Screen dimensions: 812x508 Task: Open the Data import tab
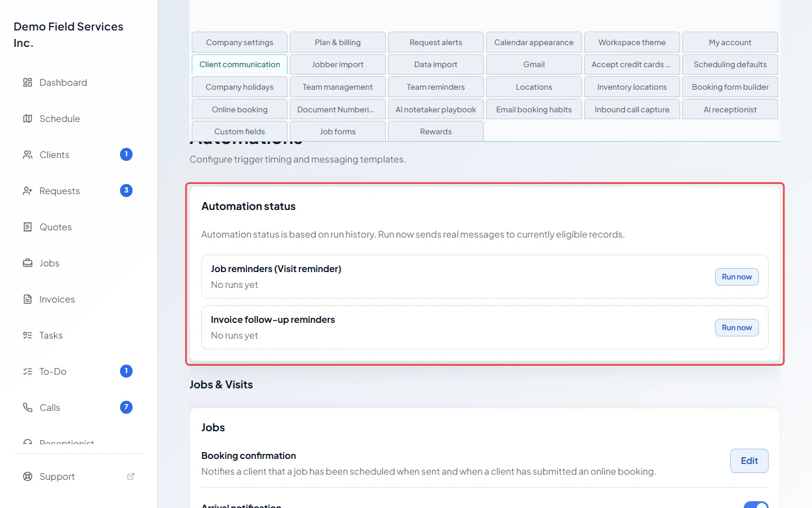tap(436, 64)
